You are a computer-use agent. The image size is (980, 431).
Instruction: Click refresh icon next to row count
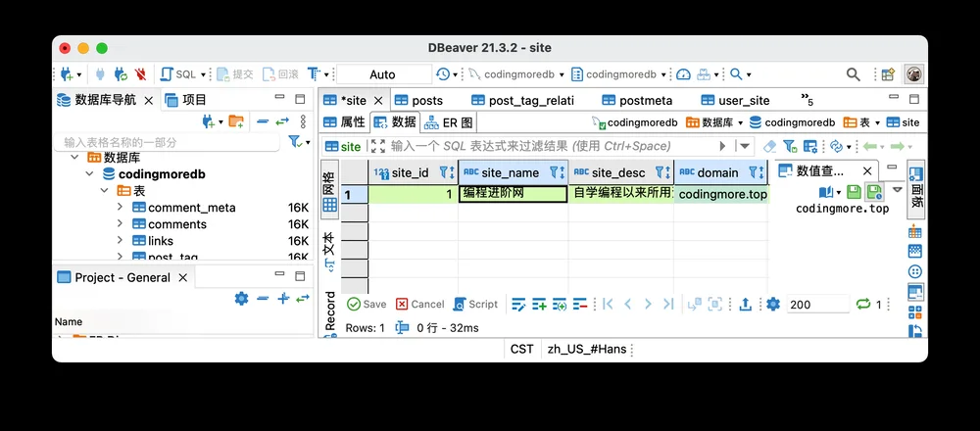click(x=863, y=305)
